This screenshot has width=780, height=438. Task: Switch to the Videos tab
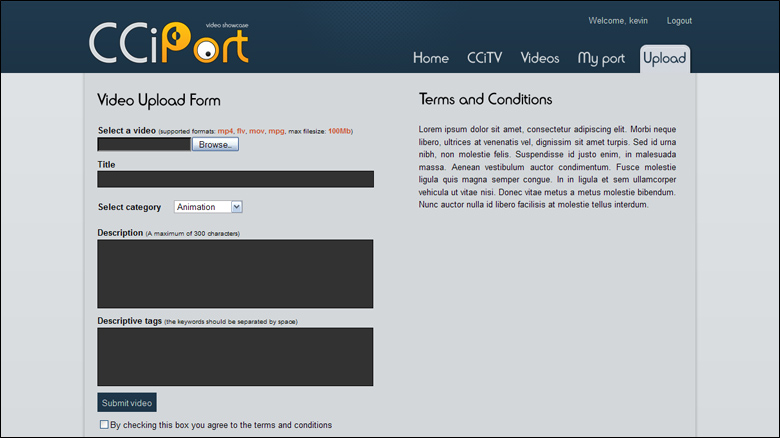(540, 58)
